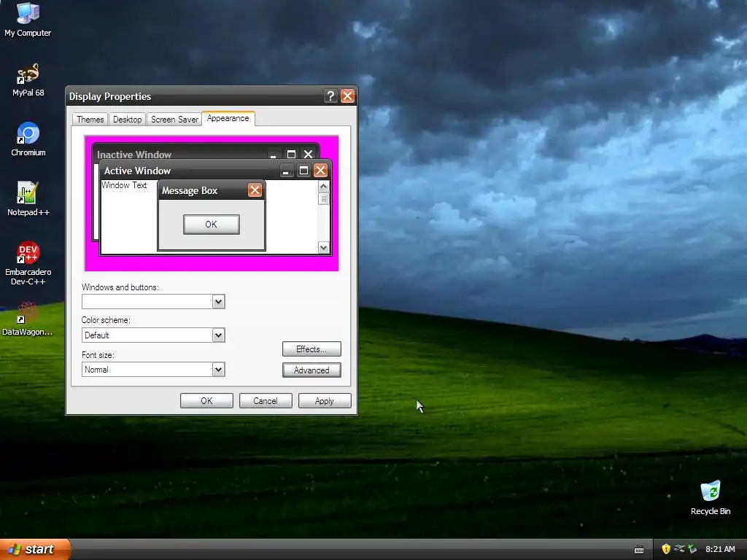Switch to the Themes tab
This screenshot has height=560, width=747.
[90, 120]
